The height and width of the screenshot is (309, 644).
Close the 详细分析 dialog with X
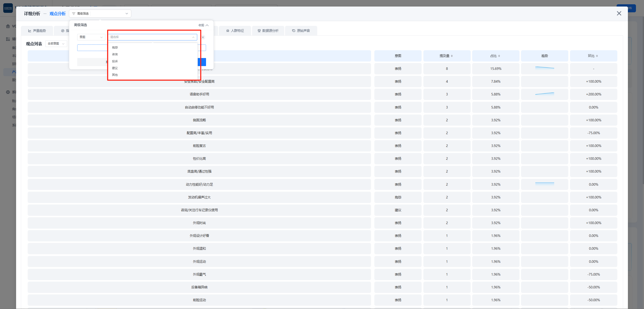[x=619, y=13]
